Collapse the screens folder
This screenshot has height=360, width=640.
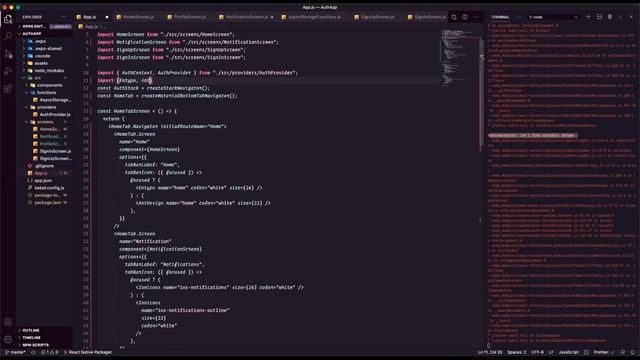pos(45,122)
